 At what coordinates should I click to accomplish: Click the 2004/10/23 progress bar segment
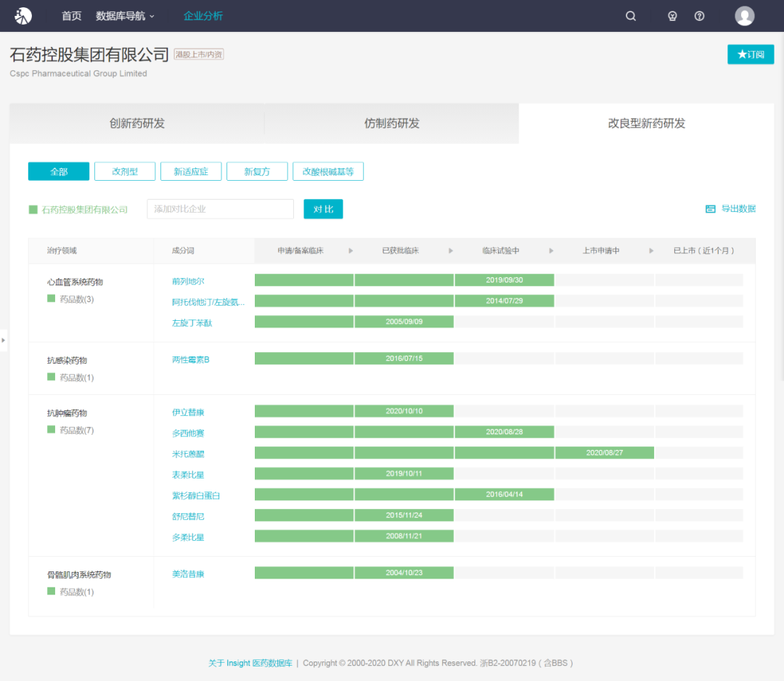pyautogui.click(x=404, y=573)
